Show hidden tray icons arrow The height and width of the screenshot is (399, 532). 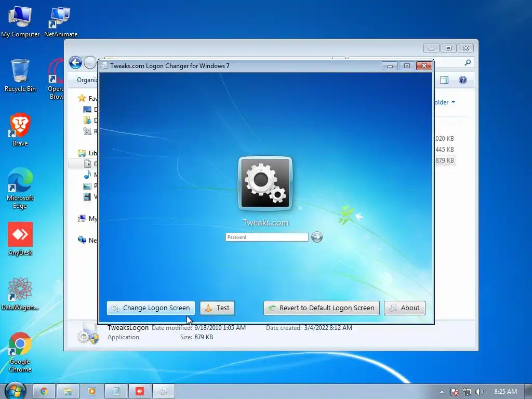click(442, 392)
